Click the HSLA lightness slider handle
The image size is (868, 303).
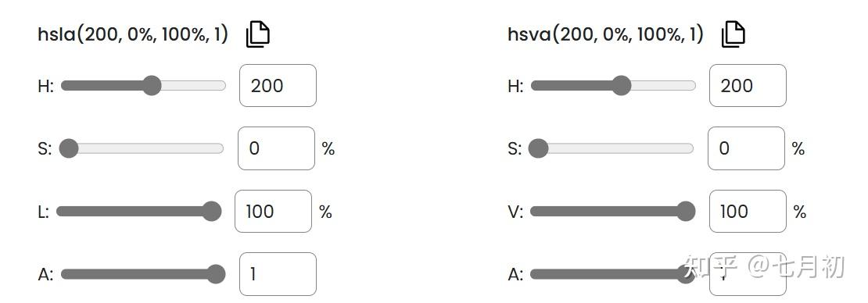(x=211, y=211)
